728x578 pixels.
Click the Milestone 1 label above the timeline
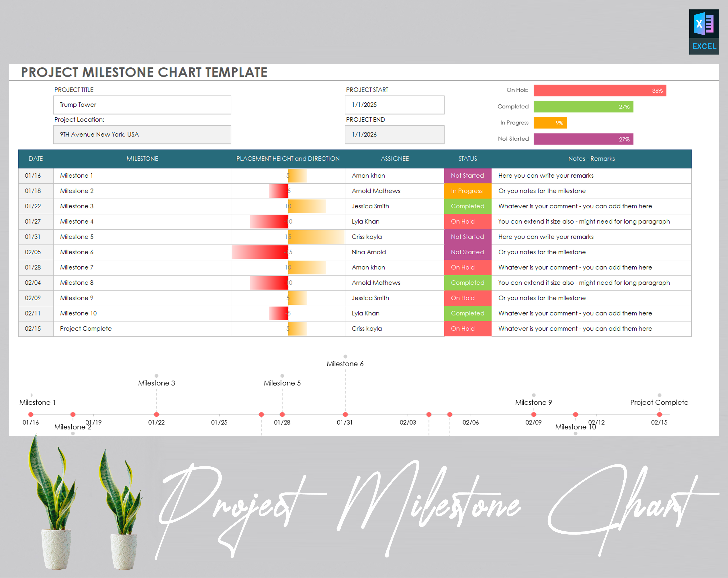tap(38, 402)
